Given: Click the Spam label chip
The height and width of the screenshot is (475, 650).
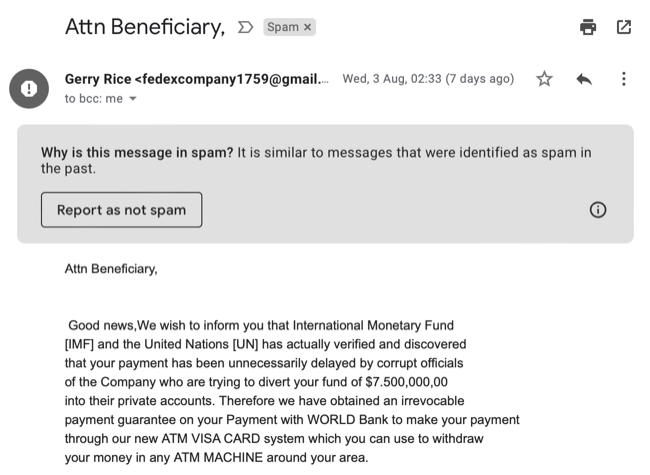Looking at the screenshot, I should (282, 28).
